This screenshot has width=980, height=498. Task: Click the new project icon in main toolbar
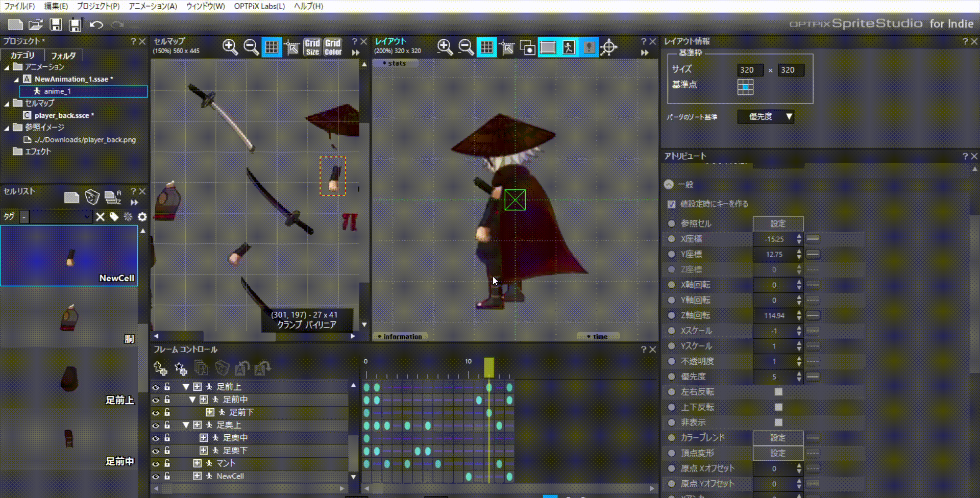click(x=15, y=24)
